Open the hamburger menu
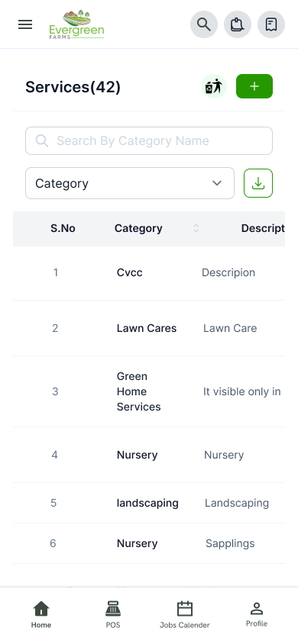 click(x=25, y=24)
